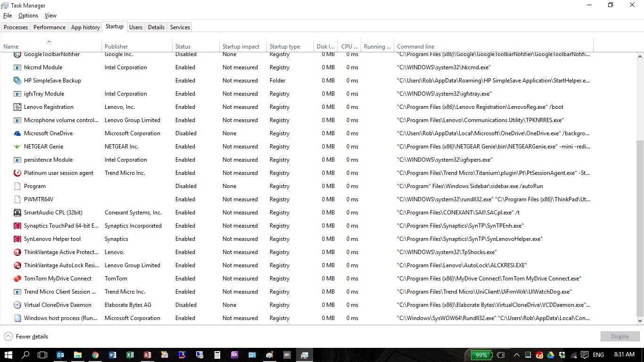The height and width of the screenshot is (362, 644).
Task: Switch to the Processes tab
Action: 16,27
